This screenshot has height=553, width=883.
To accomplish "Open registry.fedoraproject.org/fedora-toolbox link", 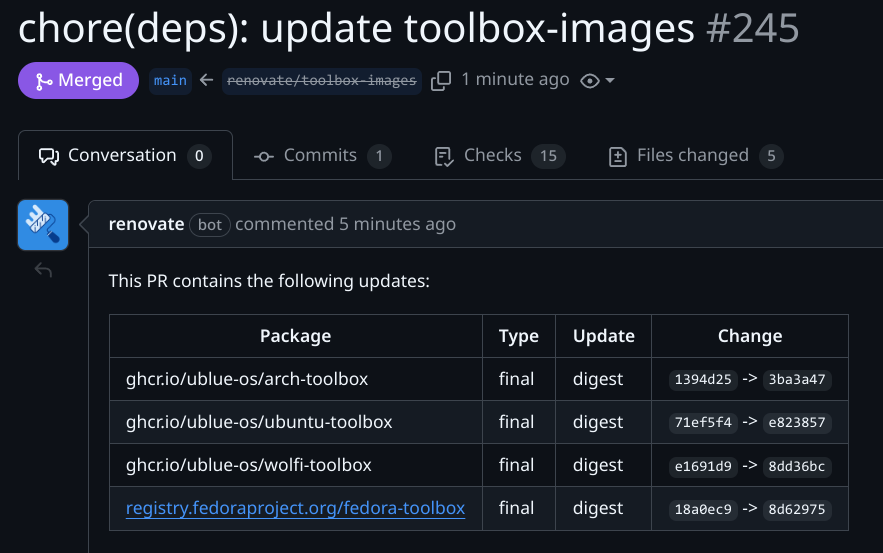I will 295,508.
